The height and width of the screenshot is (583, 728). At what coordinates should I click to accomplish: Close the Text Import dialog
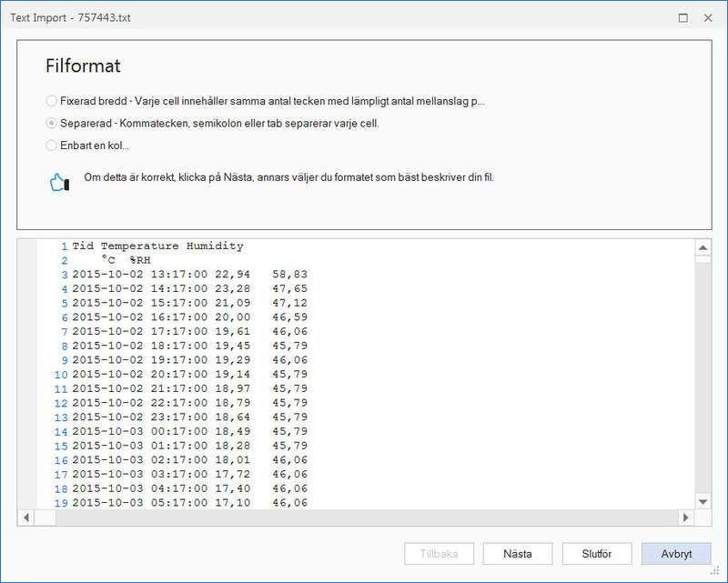[708, 17]
